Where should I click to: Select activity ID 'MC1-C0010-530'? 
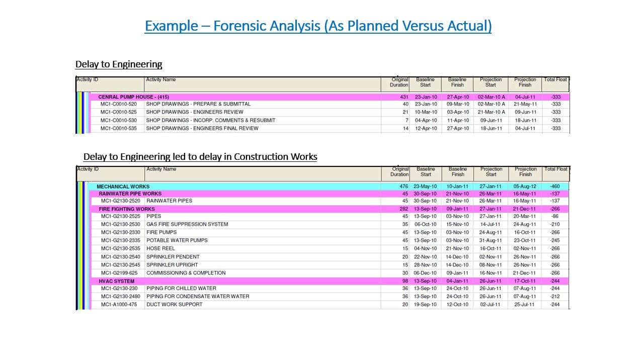(119, 120)
